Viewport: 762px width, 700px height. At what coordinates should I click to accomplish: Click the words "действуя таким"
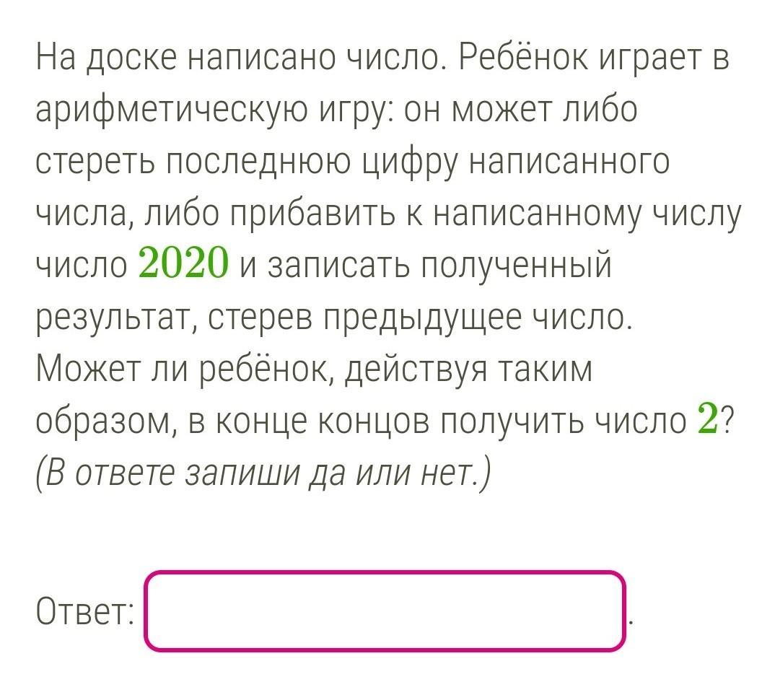[x=469, y=370]
